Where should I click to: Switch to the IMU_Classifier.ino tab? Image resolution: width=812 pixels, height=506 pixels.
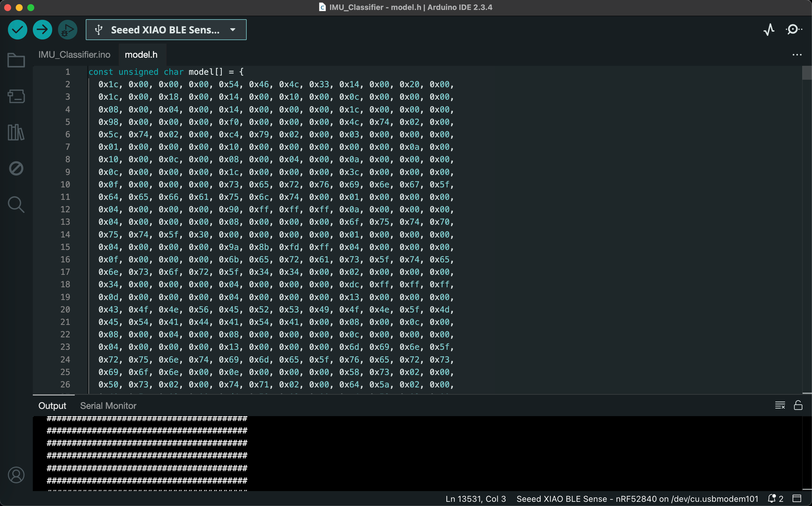pyautogui.click(x=74, y=55)
